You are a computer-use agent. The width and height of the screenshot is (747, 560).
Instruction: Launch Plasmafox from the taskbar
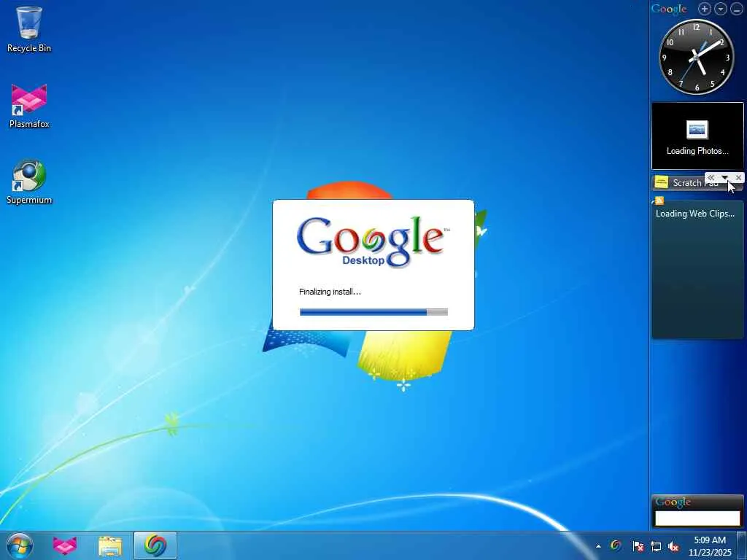(65, 545)
